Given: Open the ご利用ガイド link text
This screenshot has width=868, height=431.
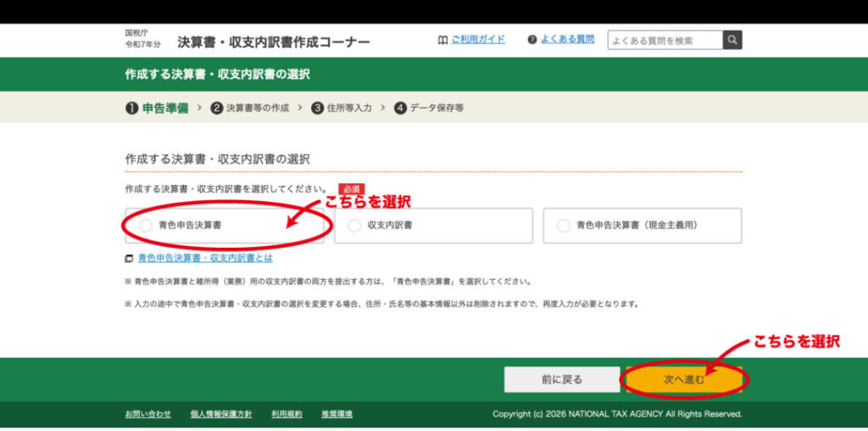Looking at the screenshot, I should tap(477, 40).
